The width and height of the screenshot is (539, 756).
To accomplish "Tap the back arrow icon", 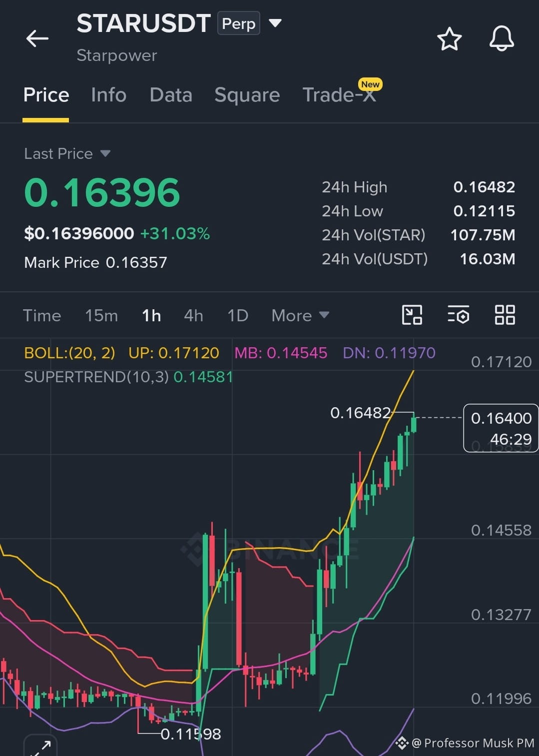I will 37,38.
